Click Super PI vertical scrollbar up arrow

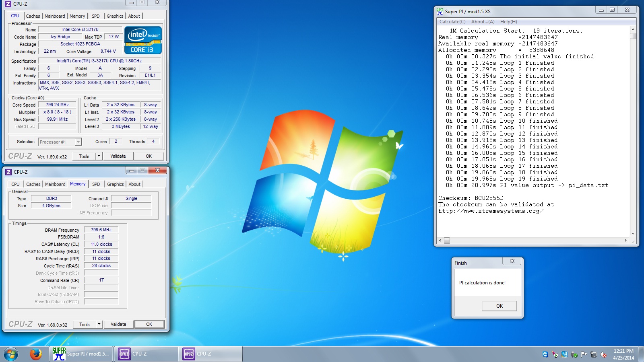633,29
